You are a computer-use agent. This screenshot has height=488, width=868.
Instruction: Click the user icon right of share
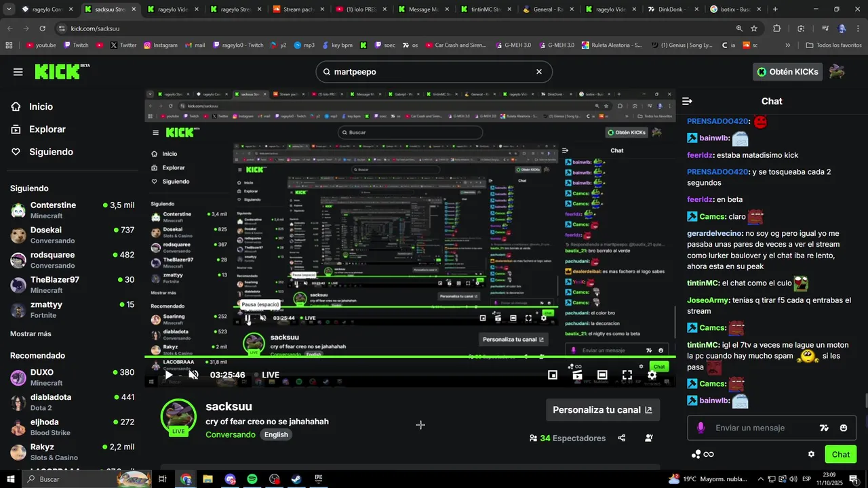649,438
